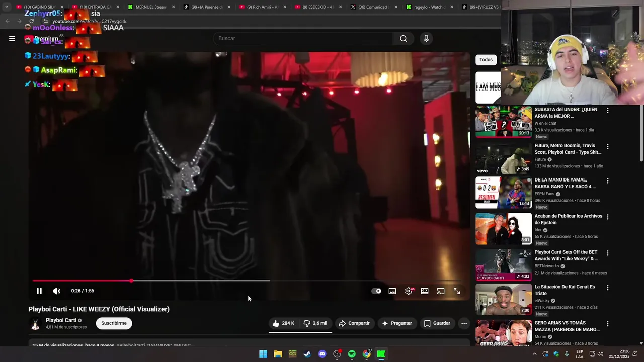The height and width of the screenshot is (362, 644).
Task: Switch to theater mode
Action: [x=425, y=291]
